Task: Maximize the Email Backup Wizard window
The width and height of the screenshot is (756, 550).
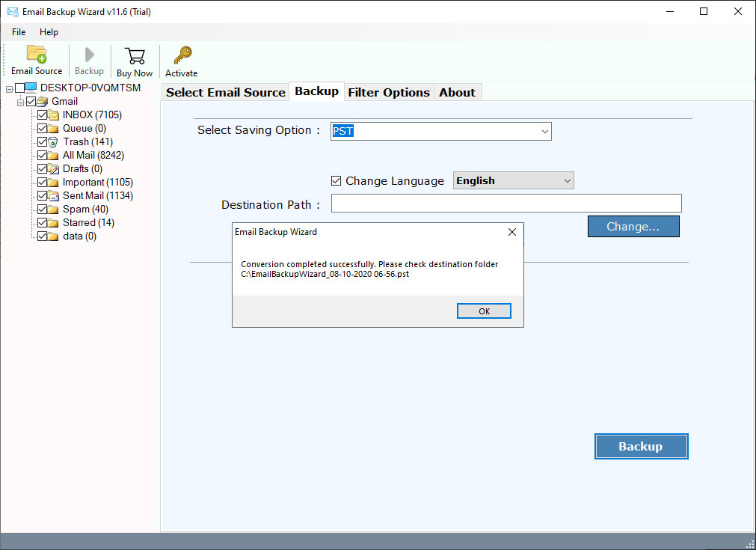Action: 704,11
